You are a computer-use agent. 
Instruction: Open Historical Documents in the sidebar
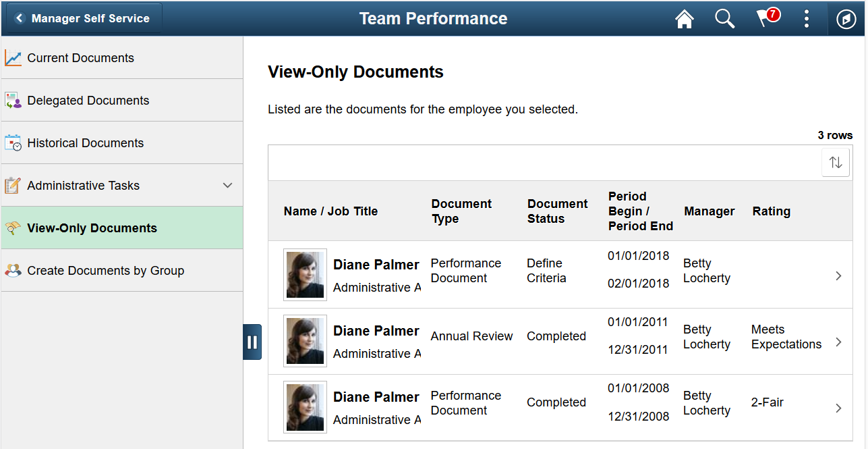[x=122, y=143]
